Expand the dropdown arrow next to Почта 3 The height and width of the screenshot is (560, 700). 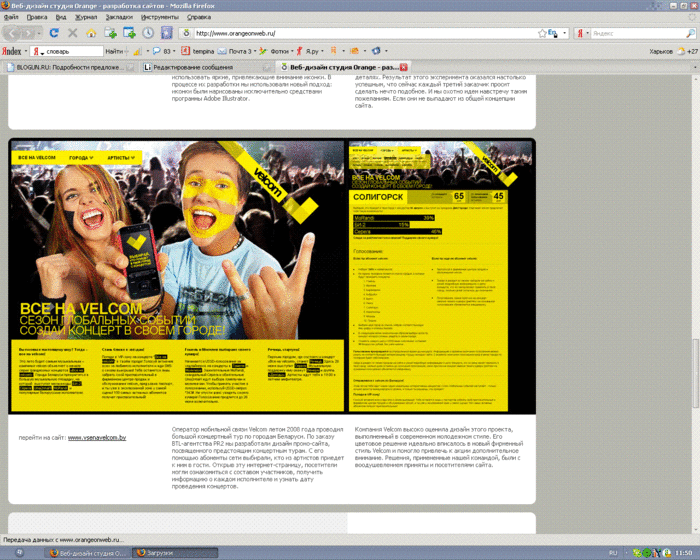[x=255, y=51]
